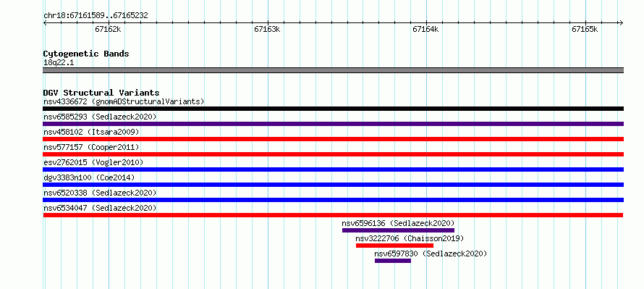
Task: Click the 67164k ruler position label
Action: click(426, 29)
